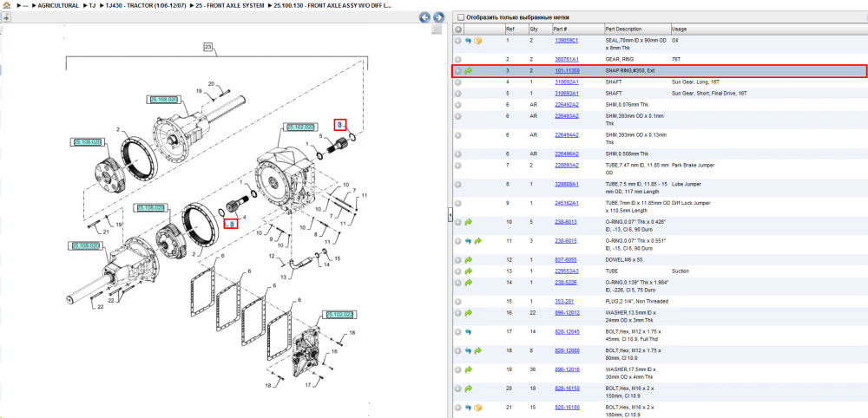The width and height of the screenshot is (868, 418).
Task: Select the 'DOWEL,M6 x 55' description text
Action: point(624,259)
